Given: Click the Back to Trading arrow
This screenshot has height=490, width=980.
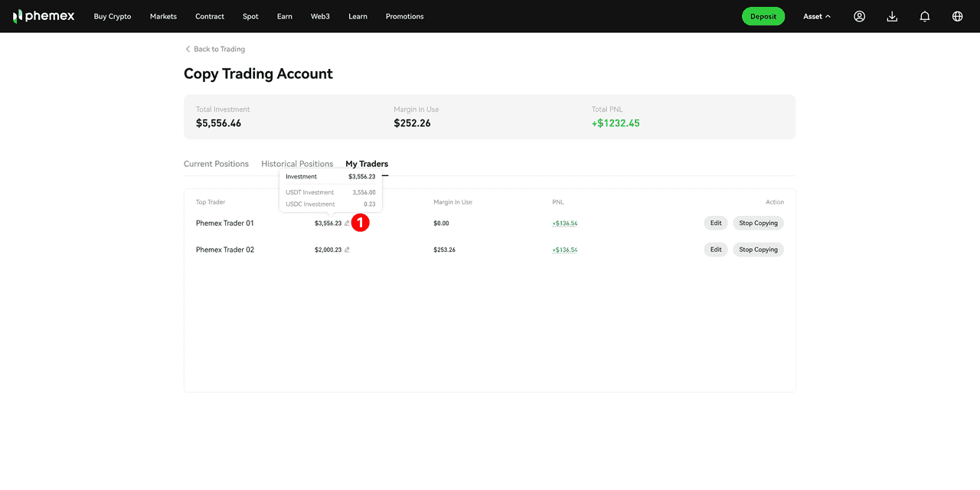Looking at the screenshot, I should [x=188, y=49].
